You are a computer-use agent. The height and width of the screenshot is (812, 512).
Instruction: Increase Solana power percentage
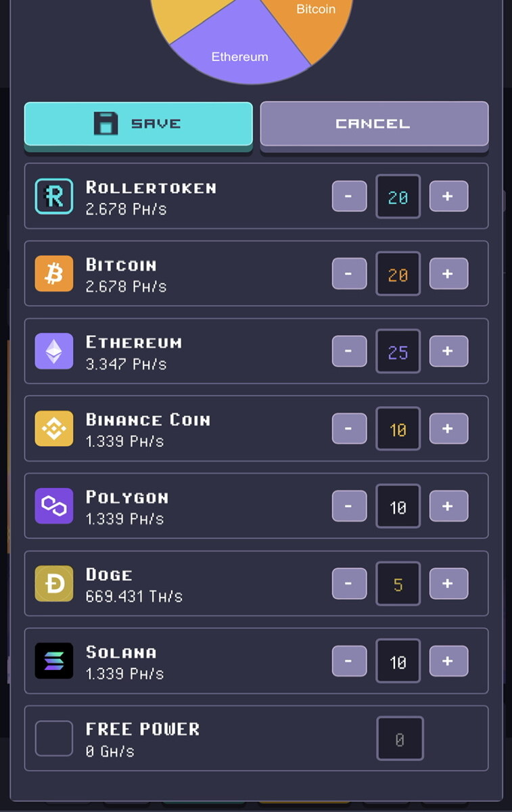[x=448, y=661]
